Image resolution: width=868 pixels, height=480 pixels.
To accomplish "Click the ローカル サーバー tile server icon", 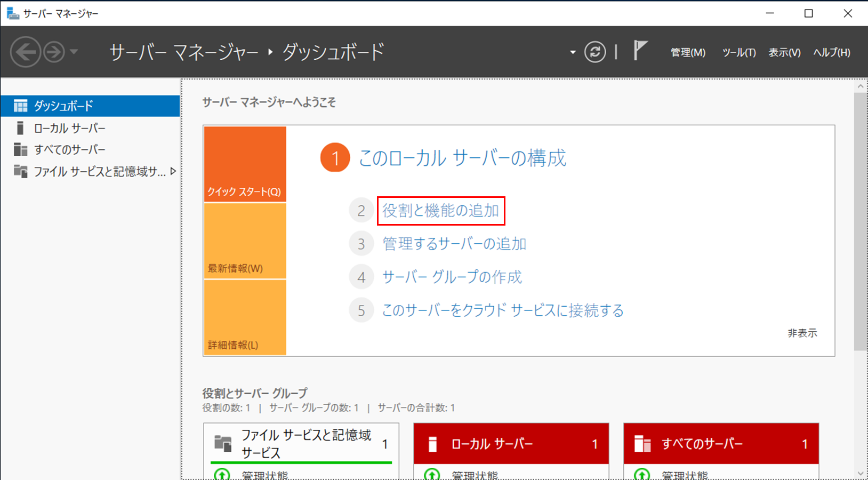I will (432, 444).
